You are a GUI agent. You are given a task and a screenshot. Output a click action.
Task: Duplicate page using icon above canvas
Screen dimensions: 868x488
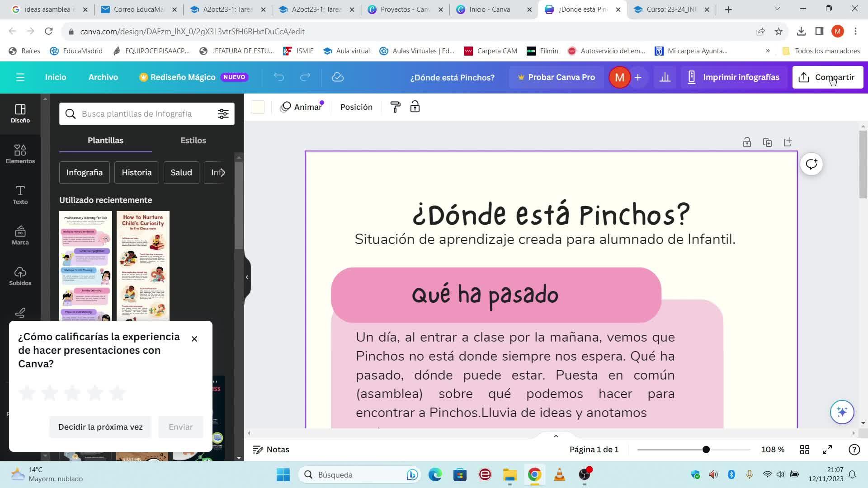(767, 142)
